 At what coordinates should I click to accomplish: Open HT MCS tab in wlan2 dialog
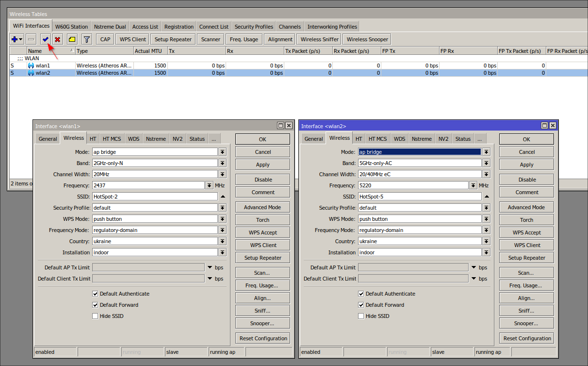point(377,139)
